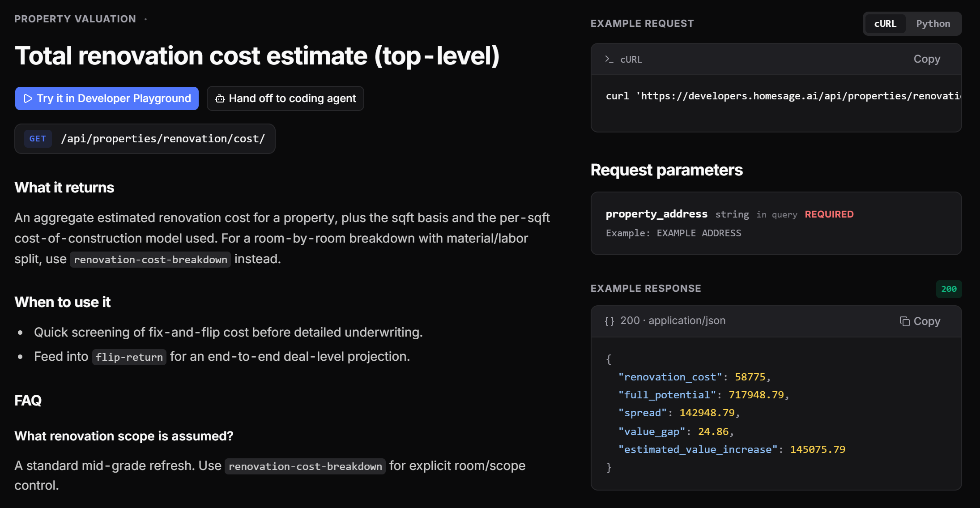Viewport: 980px width, 508px height.
Task: Copy the example response JSON
Action: click(920, 321)
